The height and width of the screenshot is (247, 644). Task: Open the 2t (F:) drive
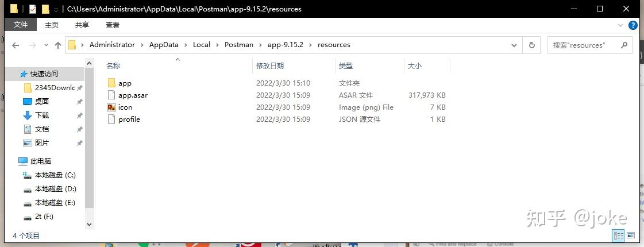tap(44, 217)
